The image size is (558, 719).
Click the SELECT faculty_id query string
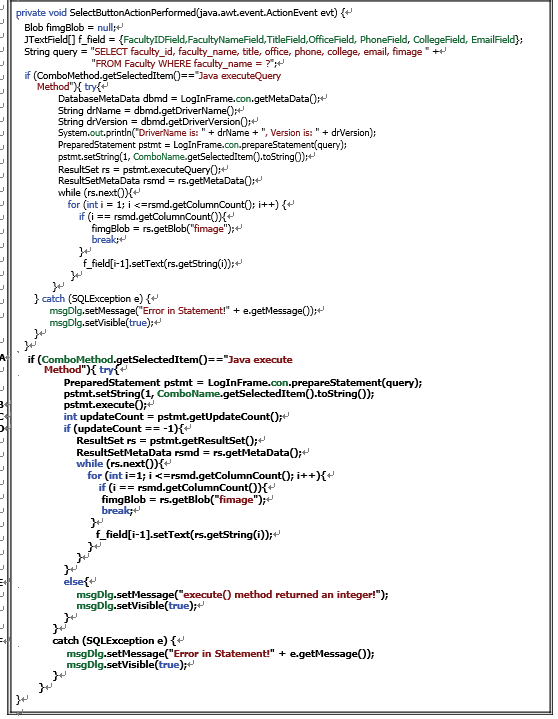point(258,52)
